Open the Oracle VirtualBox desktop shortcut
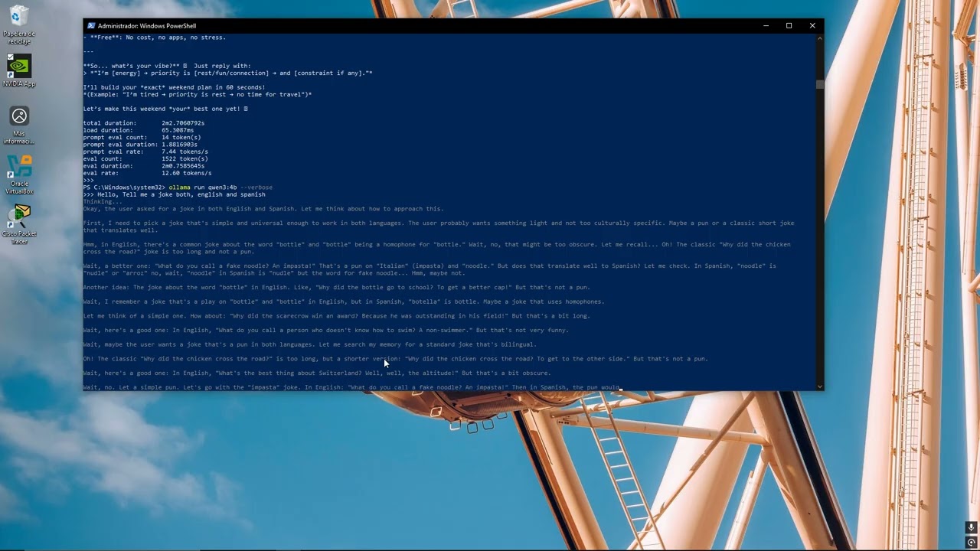Viewport: 980px width, 551px height. (19, 175)
